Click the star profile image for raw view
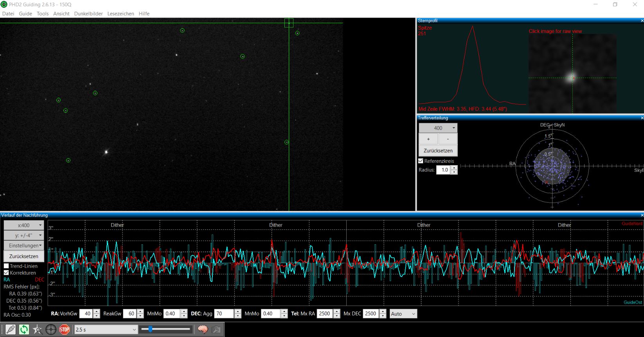The height and width of the screenshot is (337, 644). pos(572,74)
